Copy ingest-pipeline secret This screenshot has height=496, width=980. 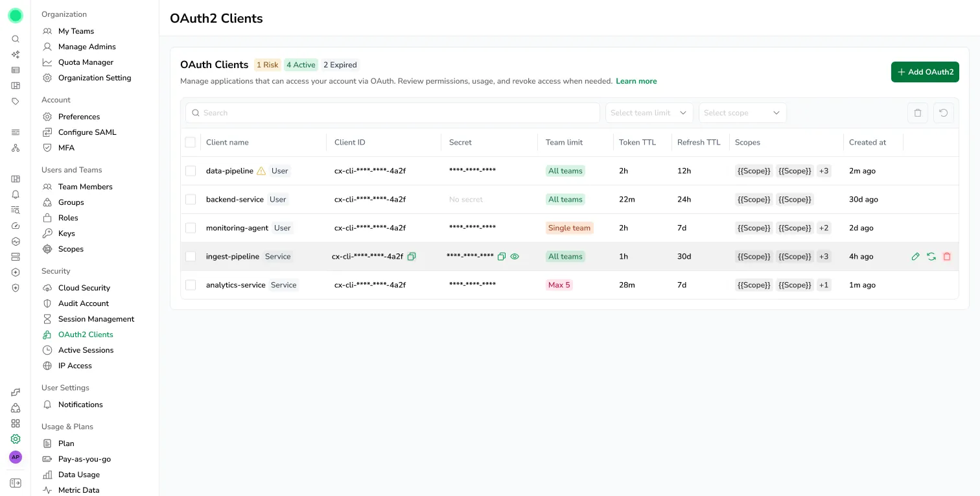coord(501,256)
